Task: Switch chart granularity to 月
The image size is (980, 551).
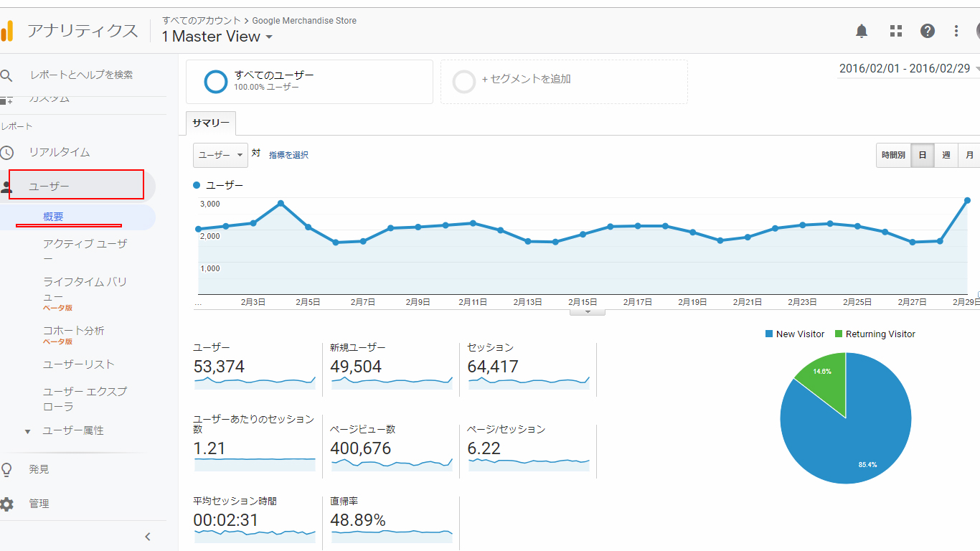Action: pyautogui.click(x=969, y=155)
